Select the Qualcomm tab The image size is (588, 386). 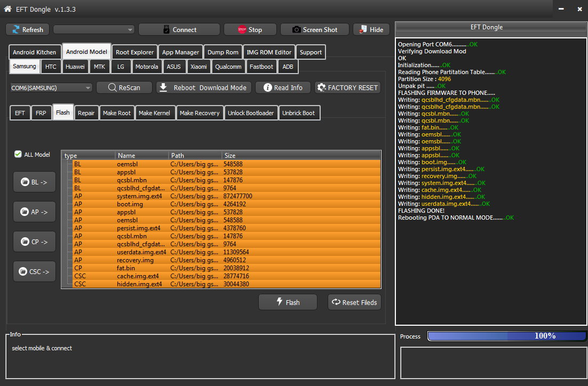228,67
